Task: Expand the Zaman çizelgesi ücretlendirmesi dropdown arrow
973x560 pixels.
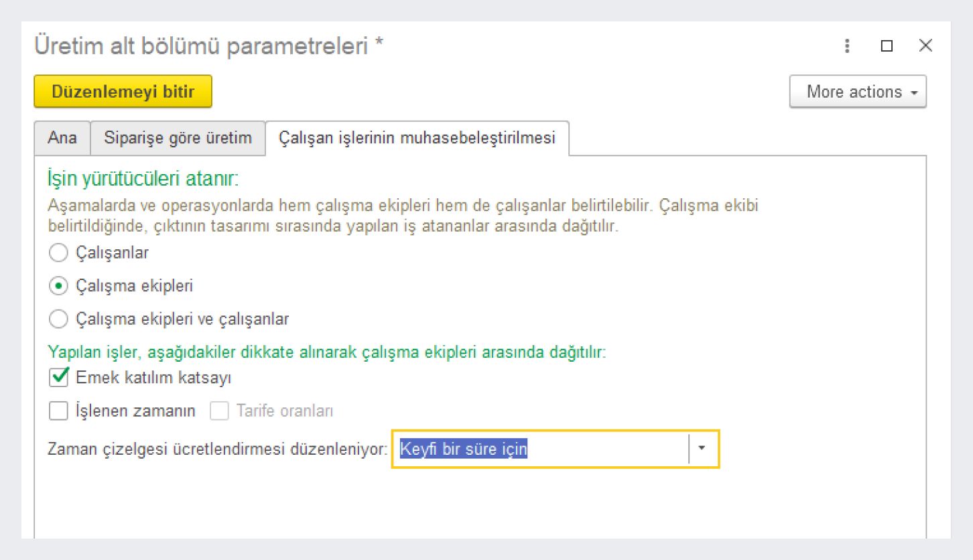Action: pyautogui.click(x=702, y=449)
